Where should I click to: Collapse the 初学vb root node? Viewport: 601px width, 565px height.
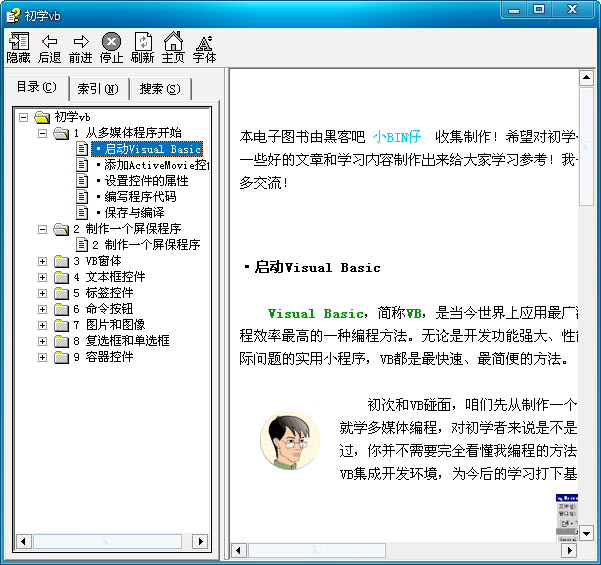23,117
